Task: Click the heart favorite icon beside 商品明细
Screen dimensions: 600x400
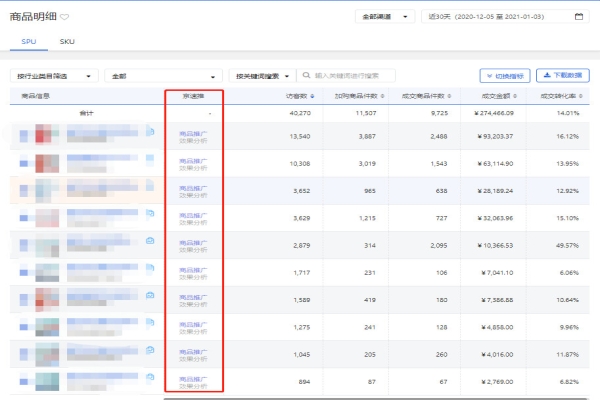Action: (65, 17)
